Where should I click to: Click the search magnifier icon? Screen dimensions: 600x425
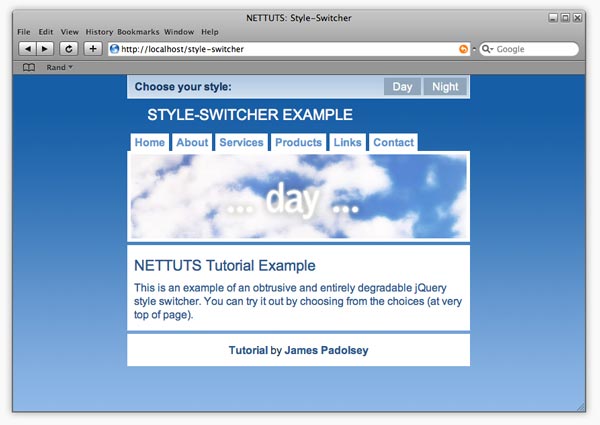(487, 49)
